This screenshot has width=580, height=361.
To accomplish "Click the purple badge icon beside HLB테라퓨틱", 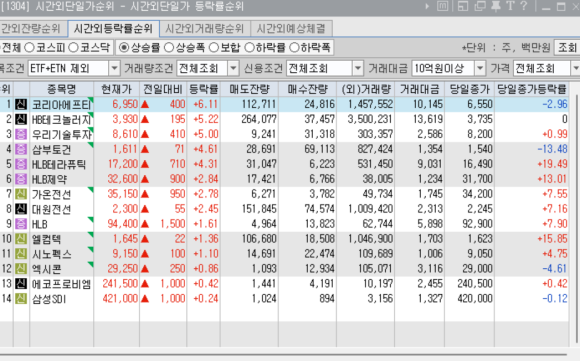I will (21, 164).
